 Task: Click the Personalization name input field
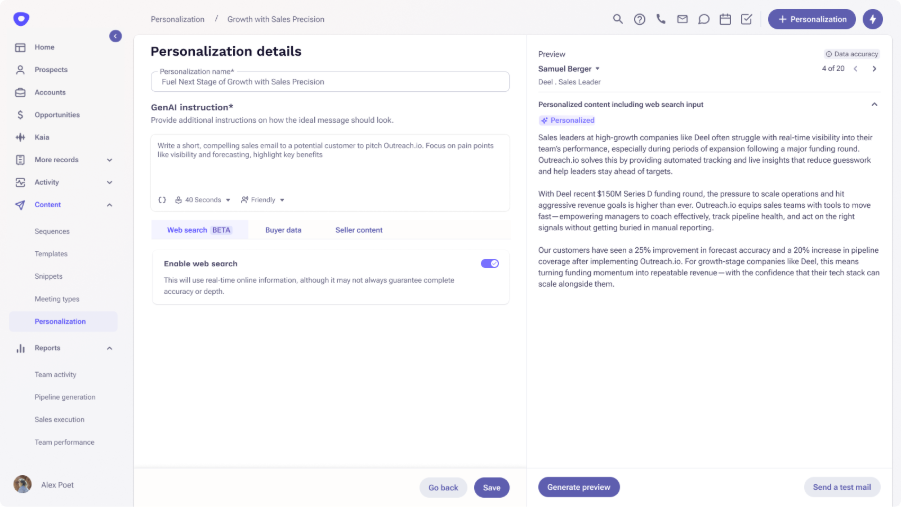pos(330,82)
